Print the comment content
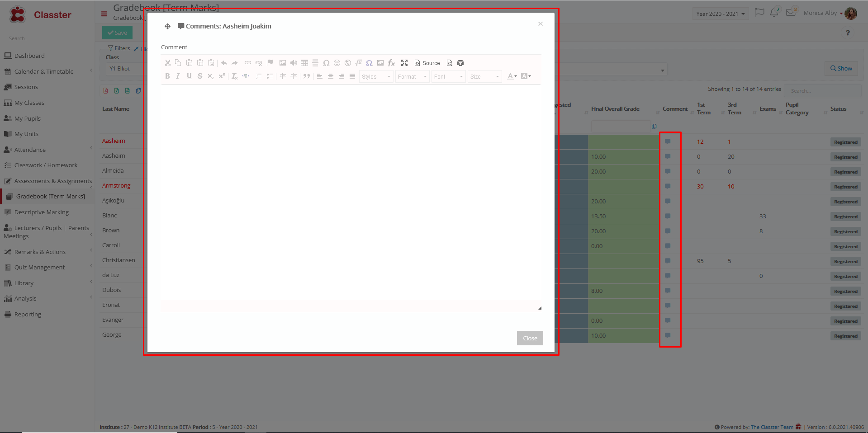The image size is (868, 433). point(460,63)
